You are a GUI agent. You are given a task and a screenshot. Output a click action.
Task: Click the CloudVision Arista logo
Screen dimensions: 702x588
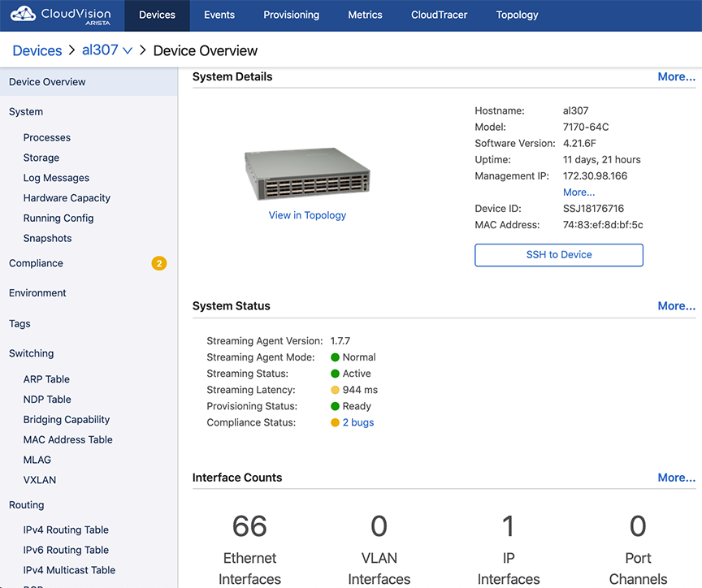[61, 15]
